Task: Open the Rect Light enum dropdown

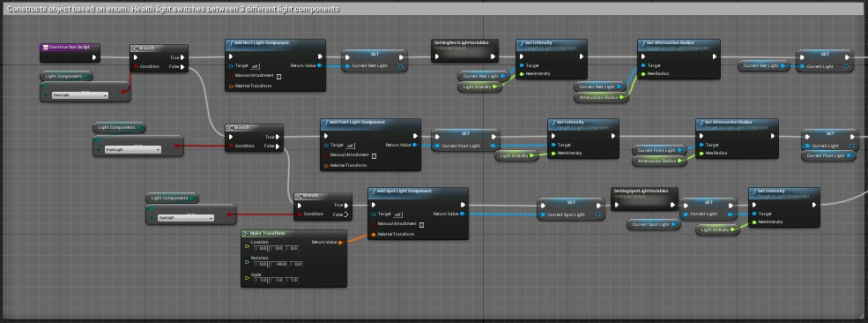Action: click(80, 95)
